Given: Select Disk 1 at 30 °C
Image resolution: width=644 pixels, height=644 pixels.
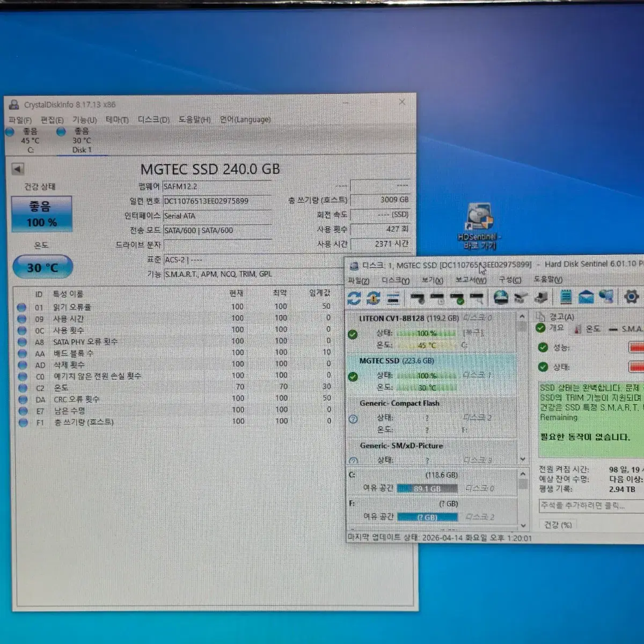Looking at the screenshot, I should click(x=82, y=141).
